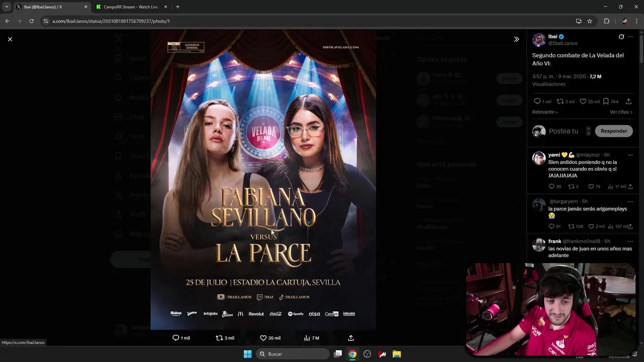
Task: Open Ibai's profile avatar in sidebar
Action: click(539, 40)
